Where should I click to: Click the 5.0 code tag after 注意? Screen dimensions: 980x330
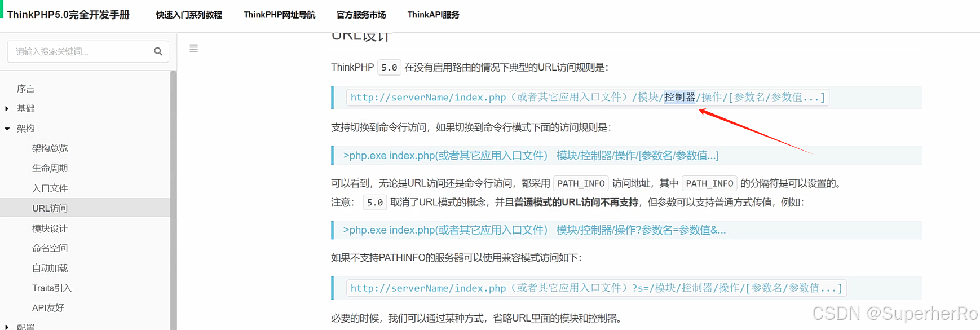coord(375,203)
